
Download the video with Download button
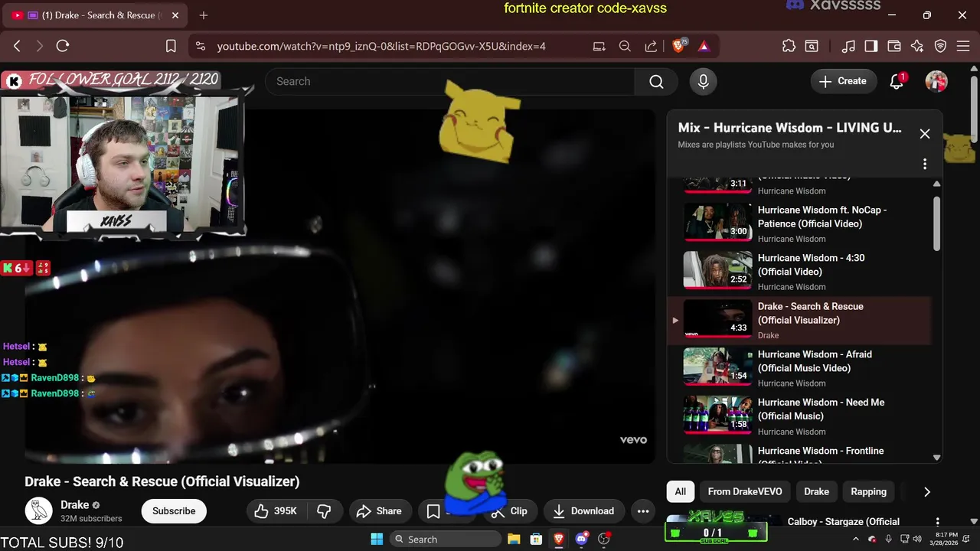click(584, 511)
